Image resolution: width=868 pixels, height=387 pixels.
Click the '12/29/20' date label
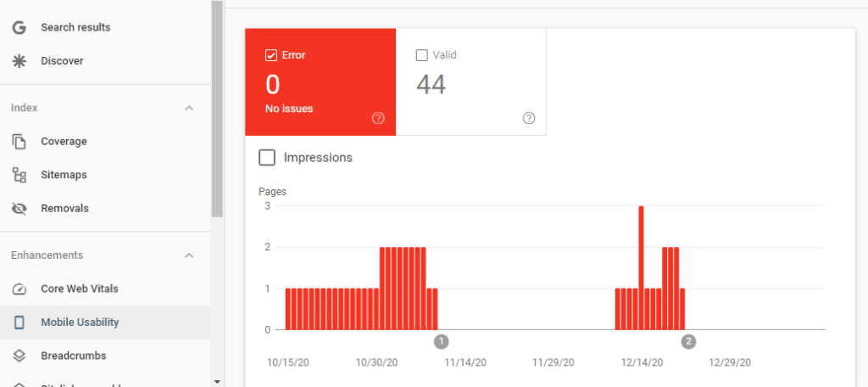[x=731, y=362]
